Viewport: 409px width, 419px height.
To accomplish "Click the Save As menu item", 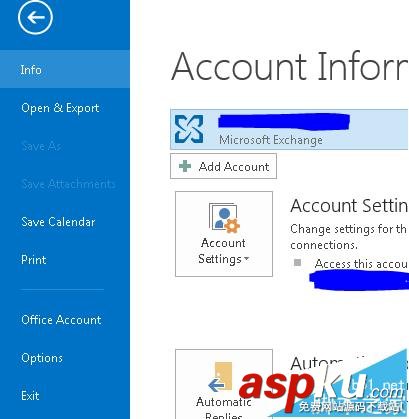I will [41, 146].
